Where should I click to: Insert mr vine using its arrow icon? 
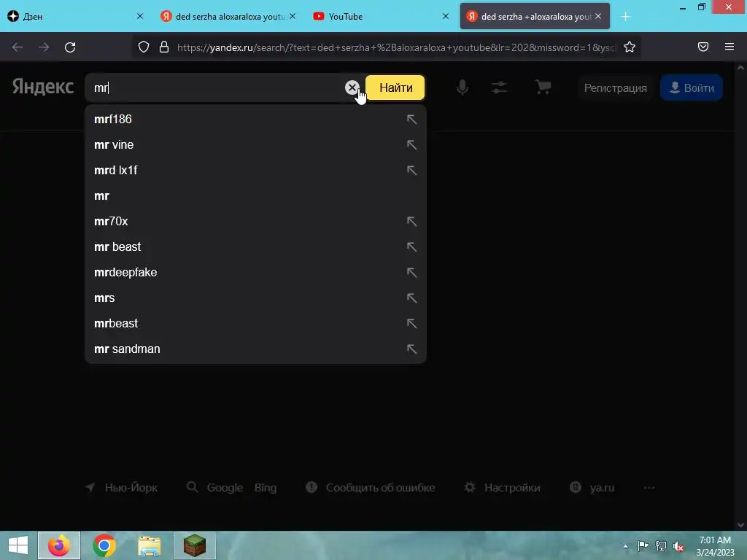(x=411, y=145)
